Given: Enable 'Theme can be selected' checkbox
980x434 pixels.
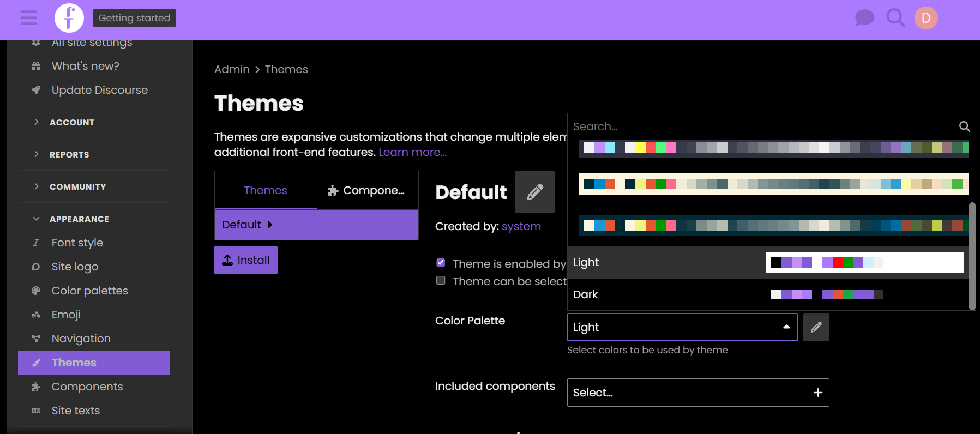Looking at the screenshot, I should [441, 281].
